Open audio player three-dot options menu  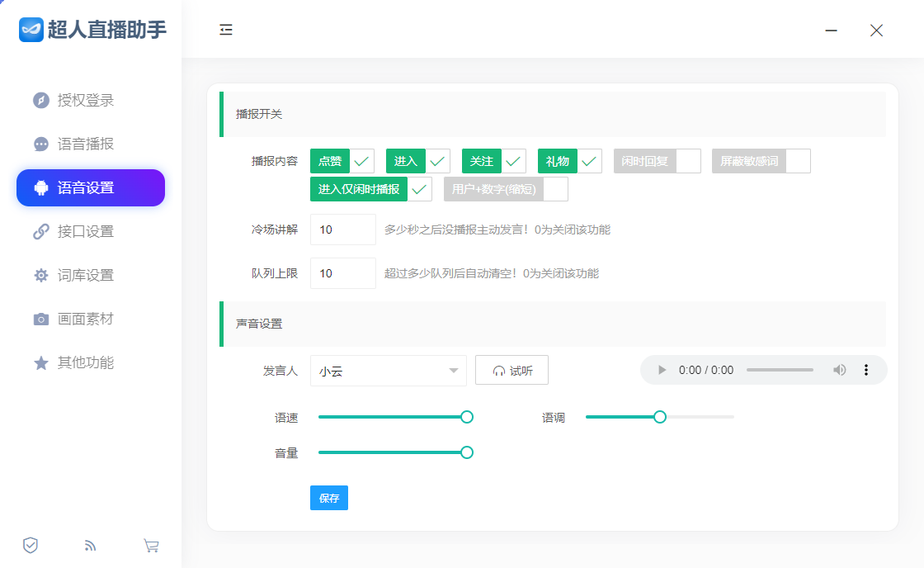(866, 370)
